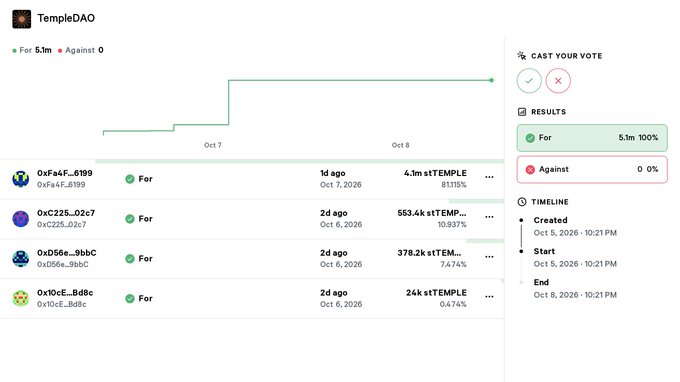Click the 4.1m stTEMPLE vote amount

[x=435, y=173]
